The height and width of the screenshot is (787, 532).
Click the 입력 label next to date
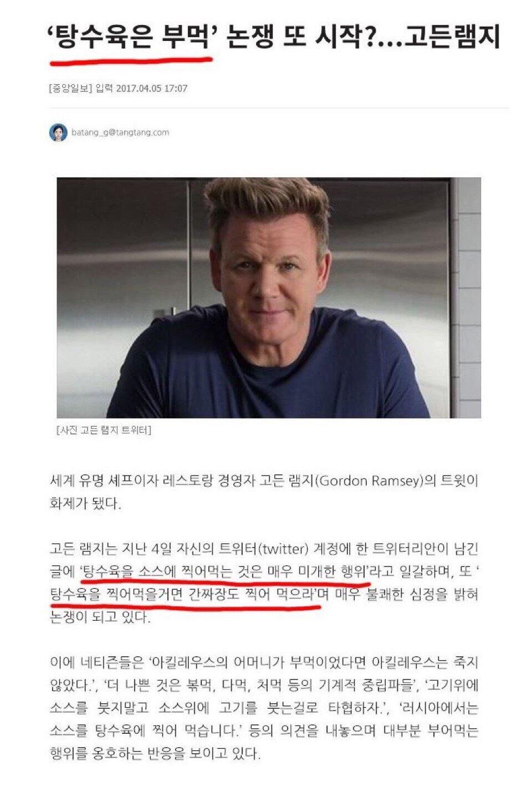click(x=104, y=88)
